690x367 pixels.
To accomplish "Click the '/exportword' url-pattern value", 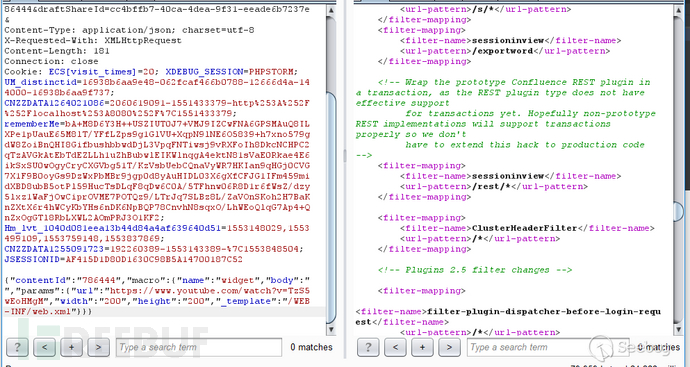I will [x=502, y=51].
